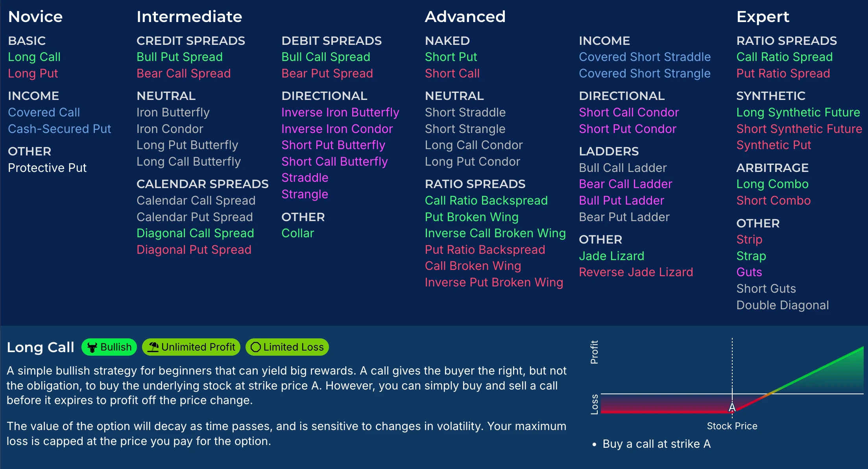This screenshot has height=469, width=868.
Task: Click the Limited Loss toggle button
Action: click(288, 347)
